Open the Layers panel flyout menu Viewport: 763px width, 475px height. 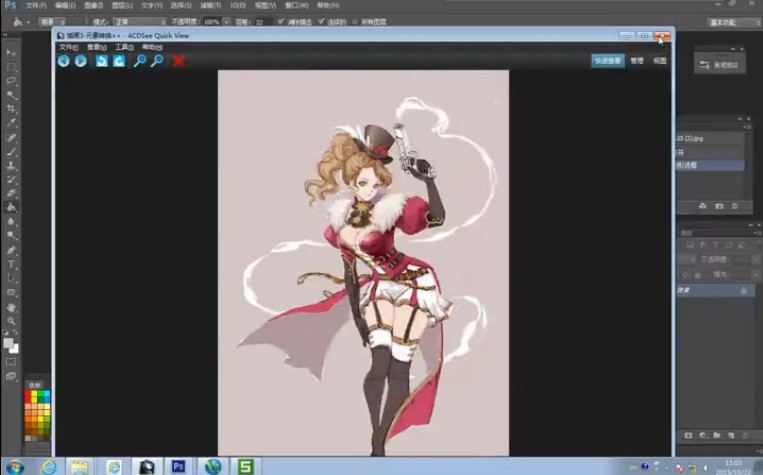(757, 233)
